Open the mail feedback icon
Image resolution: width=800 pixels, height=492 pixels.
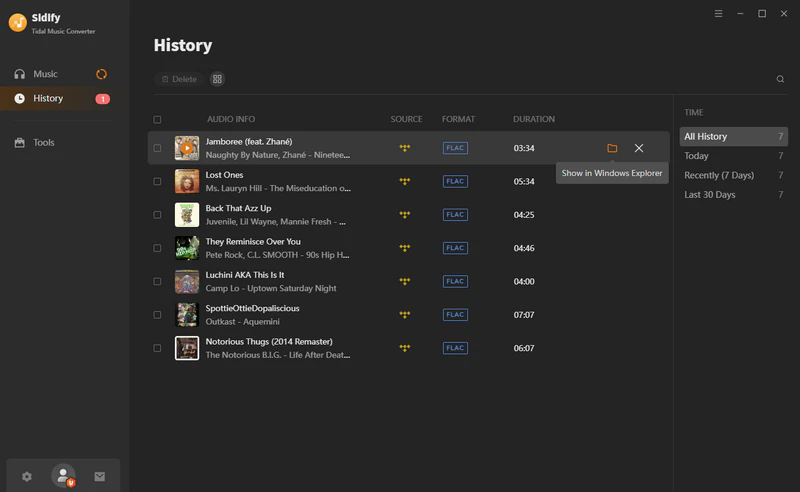tap(99, 476)
